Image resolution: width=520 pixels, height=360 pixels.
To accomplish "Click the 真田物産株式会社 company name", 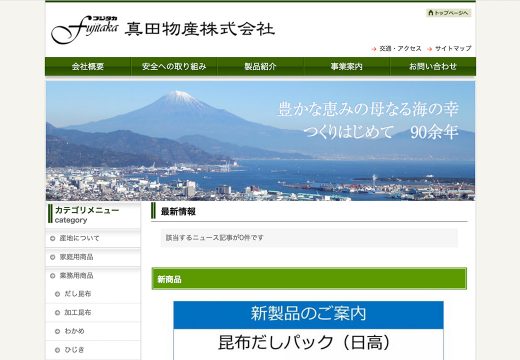I will coord(200,29).
